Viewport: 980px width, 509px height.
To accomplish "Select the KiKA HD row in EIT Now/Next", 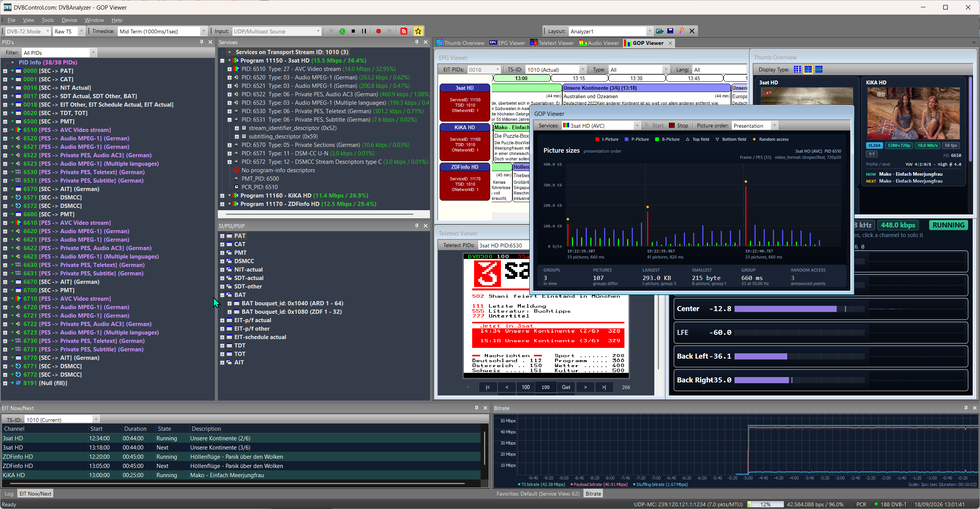I will 241,475.
